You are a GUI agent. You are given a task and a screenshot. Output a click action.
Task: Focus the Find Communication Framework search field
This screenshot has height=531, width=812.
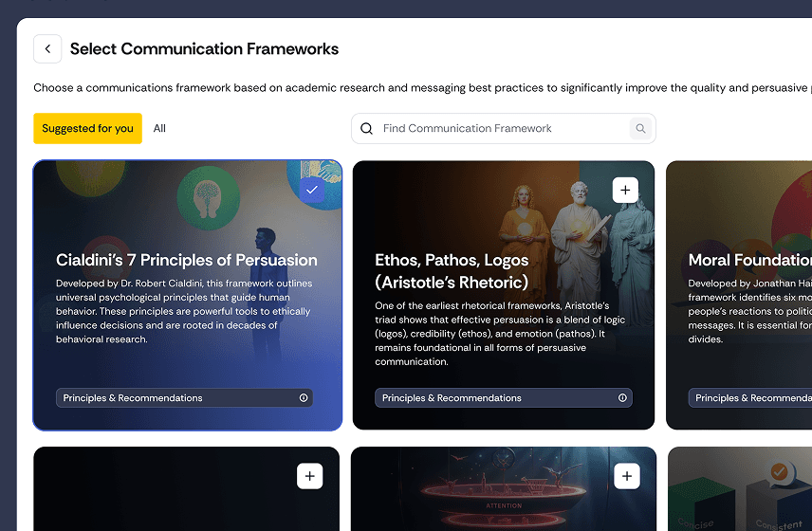pyautogui.click(x=504, y=128)
